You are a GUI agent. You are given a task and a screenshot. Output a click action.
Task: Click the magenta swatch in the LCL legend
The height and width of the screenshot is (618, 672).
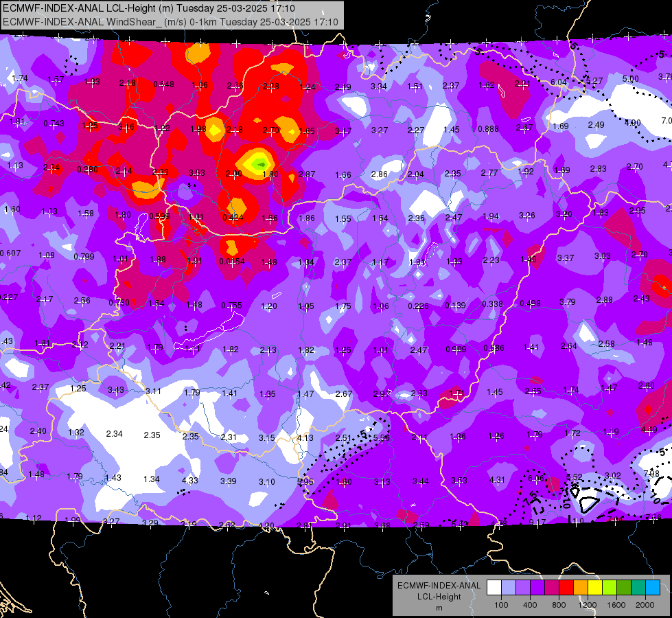coord(552,588)
